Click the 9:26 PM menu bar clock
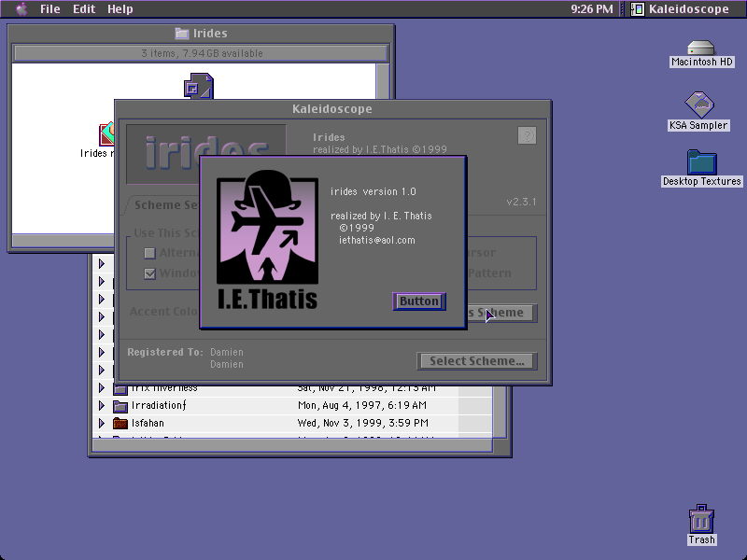747x560 pixels. pos(592,9)
